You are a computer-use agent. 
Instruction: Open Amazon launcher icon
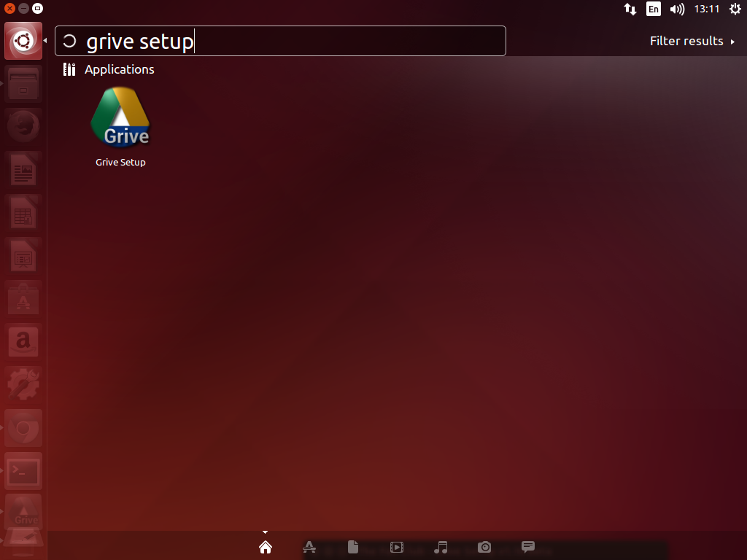pos(23,341)
